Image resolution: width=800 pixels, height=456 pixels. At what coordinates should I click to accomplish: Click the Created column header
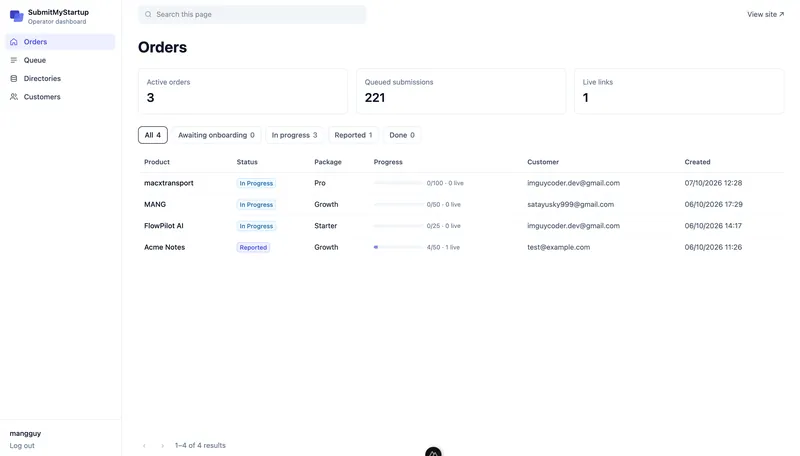(x=697, y=162)
